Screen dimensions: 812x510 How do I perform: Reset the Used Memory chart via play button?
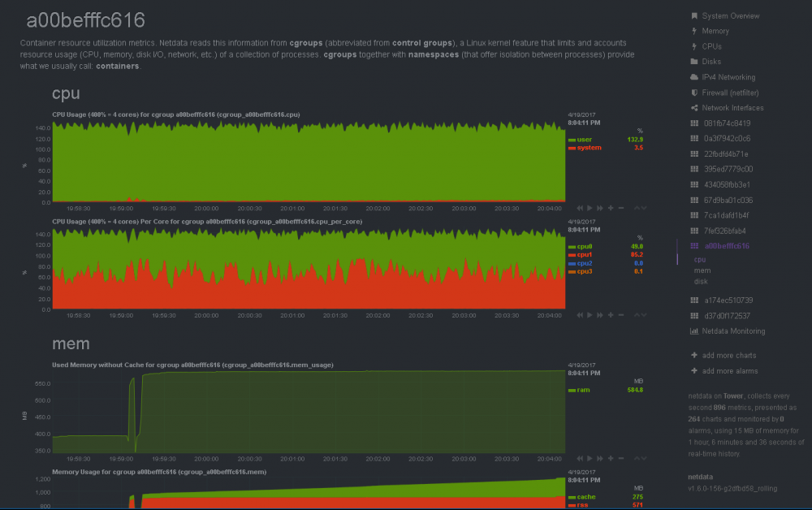click(590, 458)
